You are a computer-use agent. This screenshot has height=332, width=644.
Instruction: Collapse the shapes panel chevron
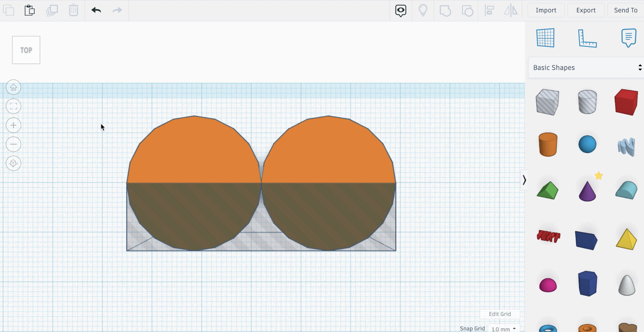[524, 180]
